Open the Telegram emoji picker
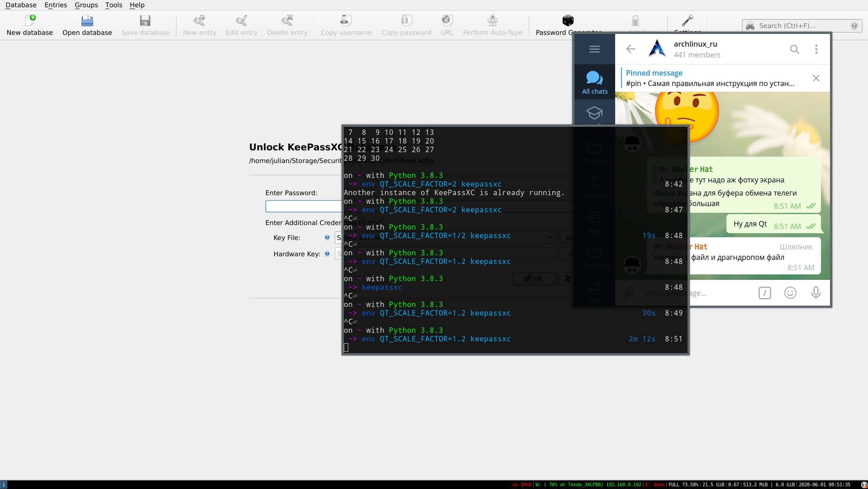Screen dimensions: 868x489 790,293
